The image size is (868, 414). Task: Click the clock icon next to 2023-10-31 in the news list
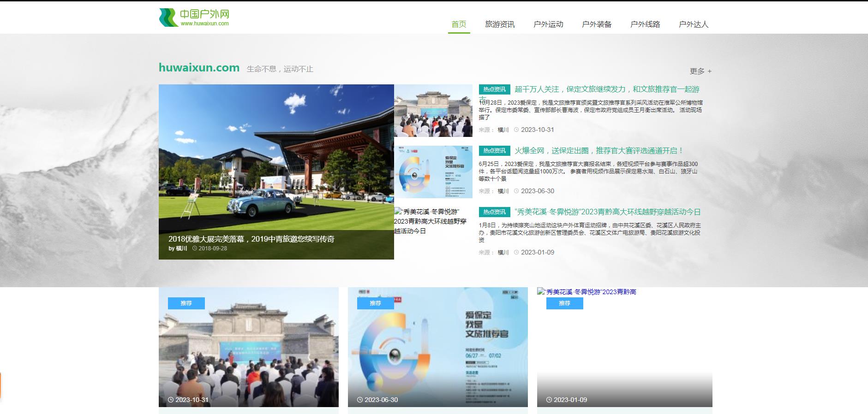[516, 130]
